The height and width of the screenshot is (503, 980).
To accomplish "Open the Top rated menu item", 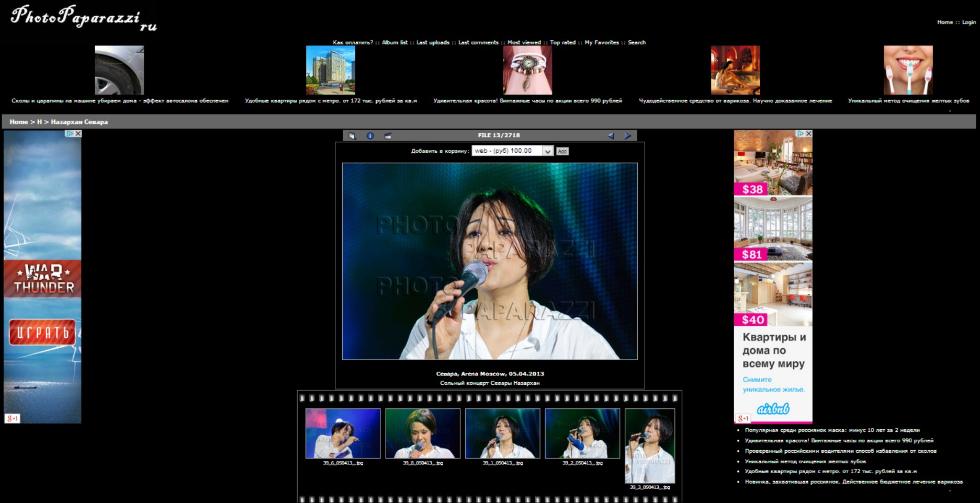I will pyautogui.click(x=562, y=43).
